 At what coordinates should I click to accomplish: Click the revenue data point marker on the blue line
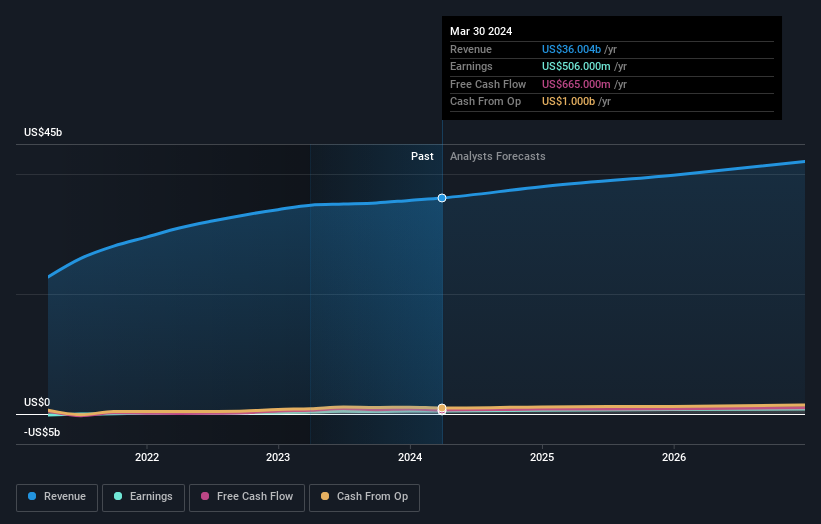(x=442, y=198)
